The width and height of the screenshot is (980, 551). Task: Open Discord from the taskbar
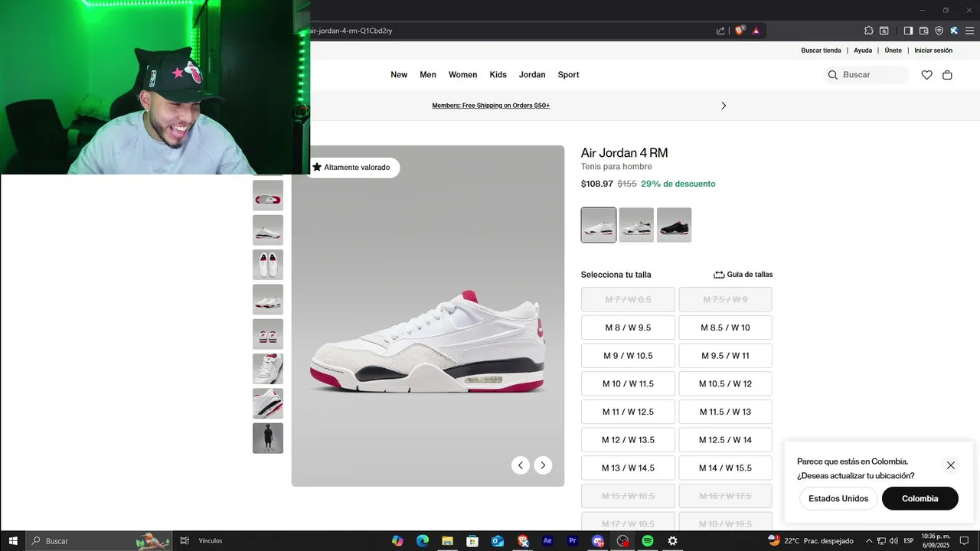click(x=598, y=541)
